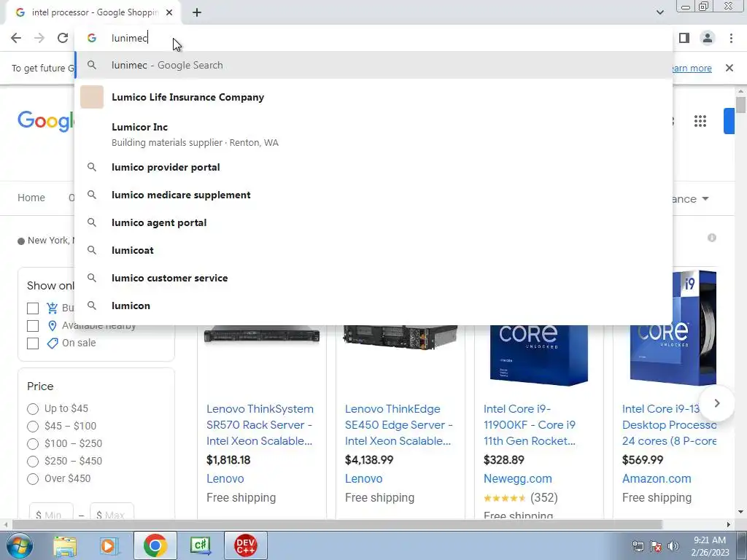Select the 'Over $450' price option
This screenshot has height=560, width=747.
pyautogui.click(x=32, y=479)
